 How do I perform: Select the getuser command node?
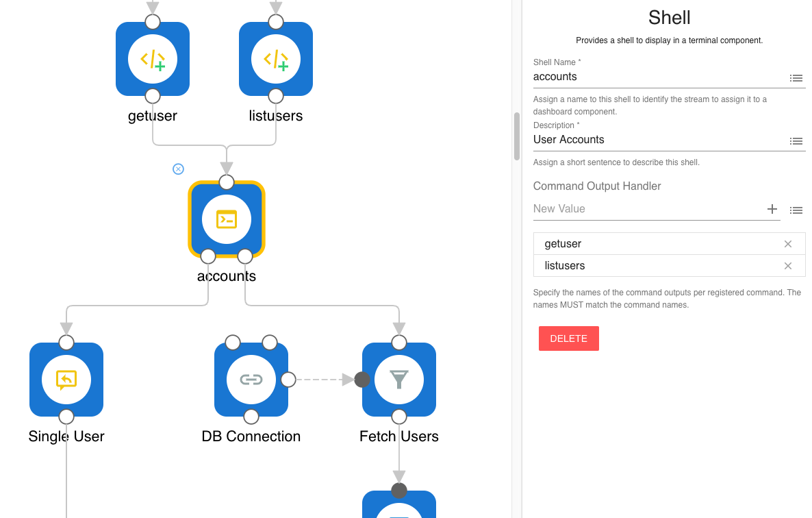(x=153, y=59)
